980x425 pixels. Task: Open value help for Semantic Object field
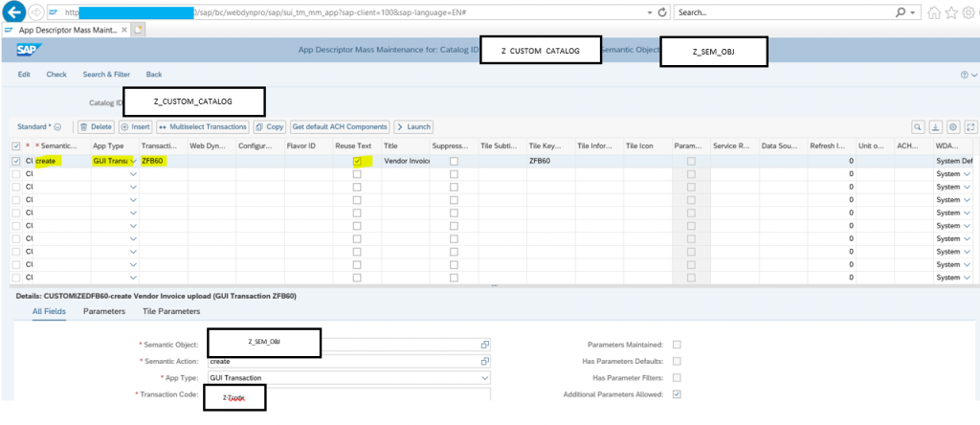484,345
